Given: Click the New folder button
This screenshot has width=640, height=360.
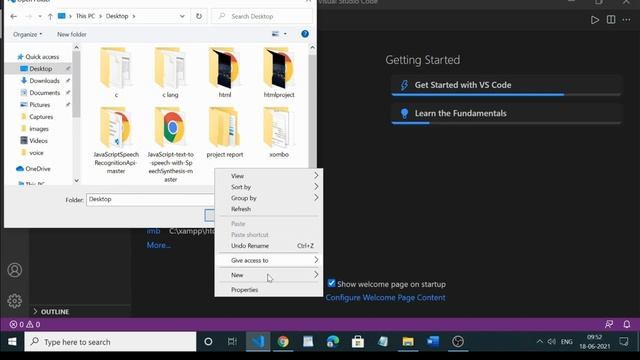Looking at the screenshot, I should (x=72, y=34).
